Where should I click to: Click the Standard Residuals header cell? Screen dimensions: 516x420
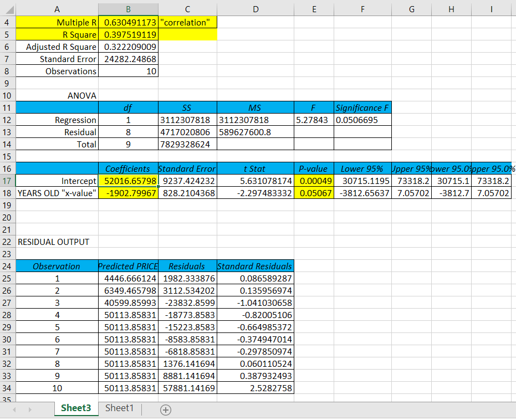(256, 266)
